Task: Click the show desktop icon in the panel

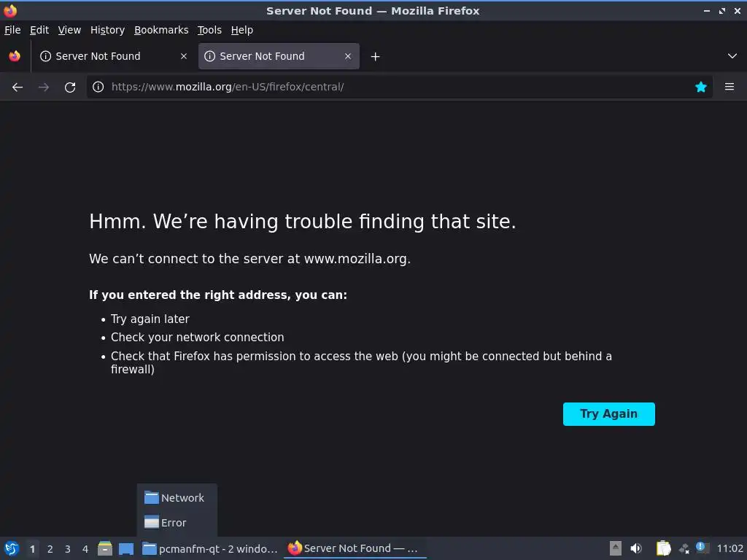Action: pos(126,549)
